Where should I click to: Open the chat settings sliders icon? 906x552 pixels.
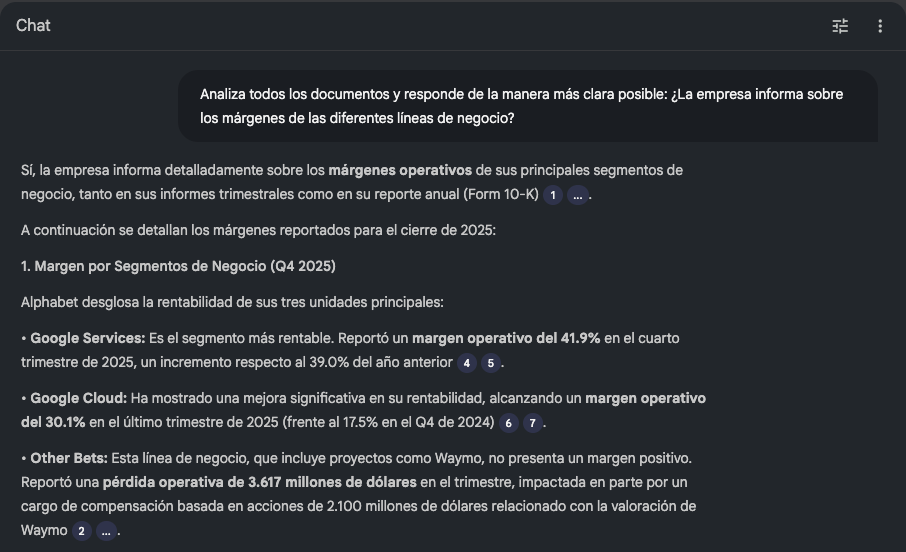(840, 26)
